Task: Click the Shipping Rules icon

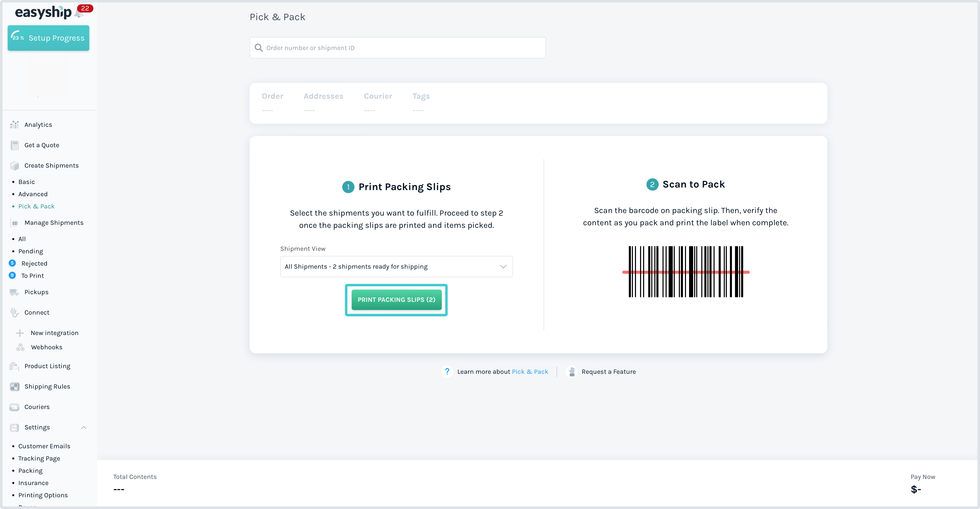Action: tap(15, 387)
